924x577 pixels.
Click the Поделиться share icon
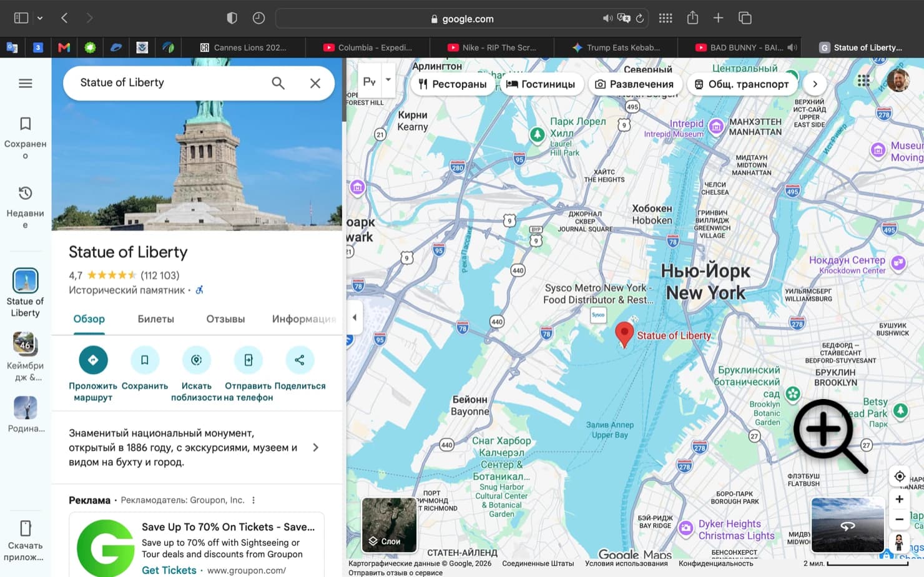click(x=300, y=360)
